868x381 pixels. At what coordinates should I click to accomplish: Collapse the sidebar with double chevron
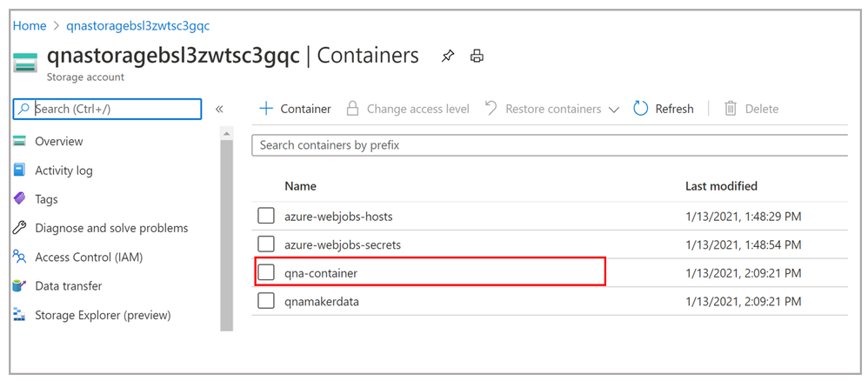pos(219,109)
